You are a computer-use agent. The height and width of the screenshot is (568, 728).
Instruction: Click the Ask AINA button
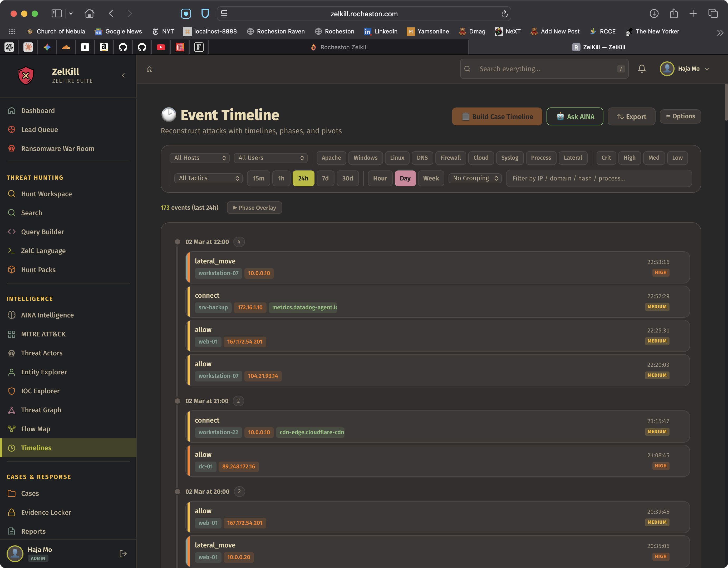575,117
